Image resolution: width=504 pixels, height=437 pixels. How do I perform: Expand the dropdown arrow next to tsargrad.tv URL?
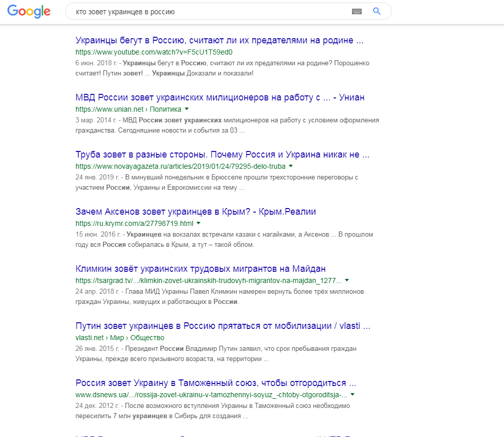pyautogui.click(x=347, y=280)
